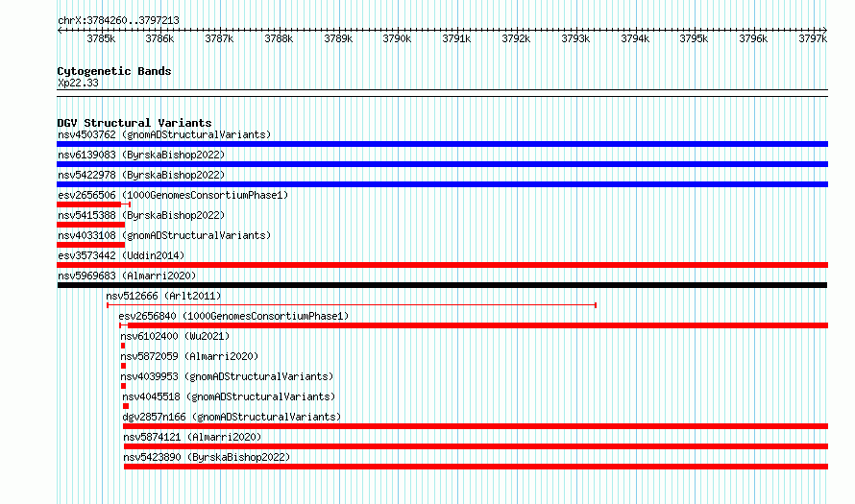
Task: Click the small red square under nsv4045518
Action: click(x=126, y=406)
